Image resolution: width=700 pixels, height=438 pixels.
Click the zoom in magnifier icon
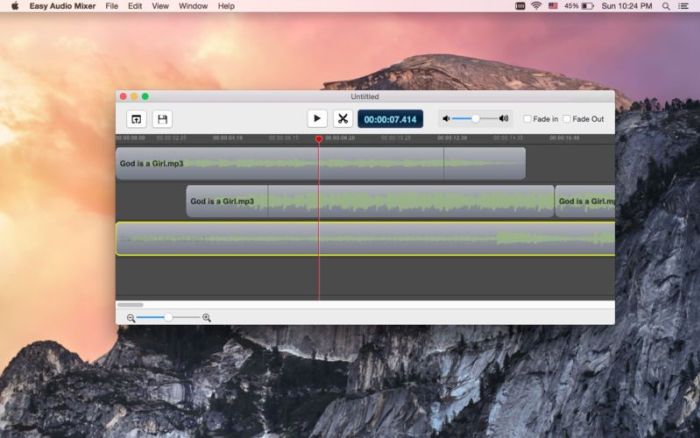tap(207, 318)
